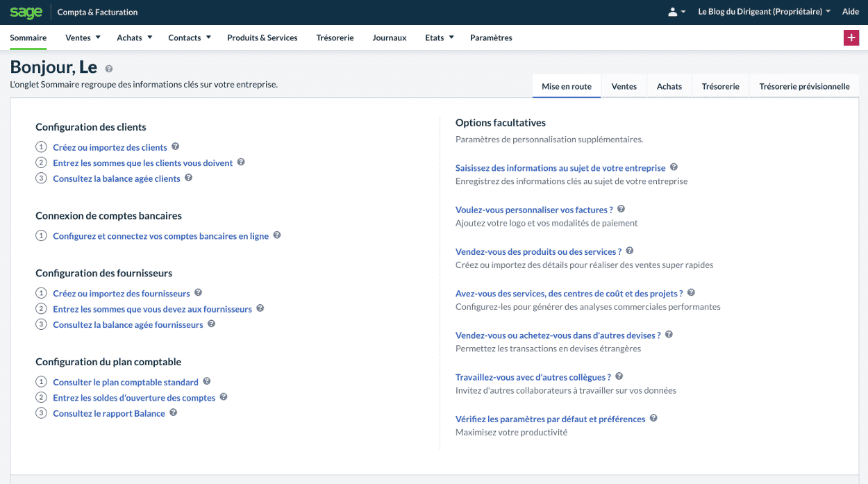Click help icon next to bank accounts setup step
This screenshot has width=868, height=484.
click(276, 235)
